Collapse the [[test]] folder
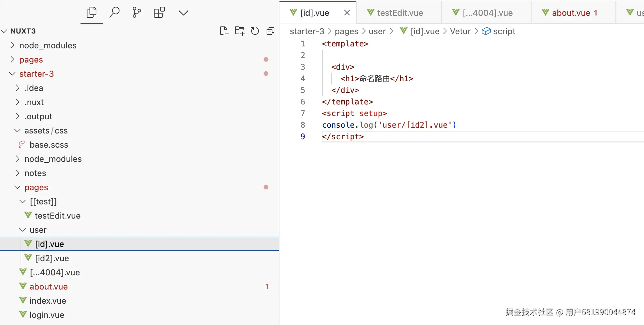Viewport: 644px width, 325px height. point(23,201)
